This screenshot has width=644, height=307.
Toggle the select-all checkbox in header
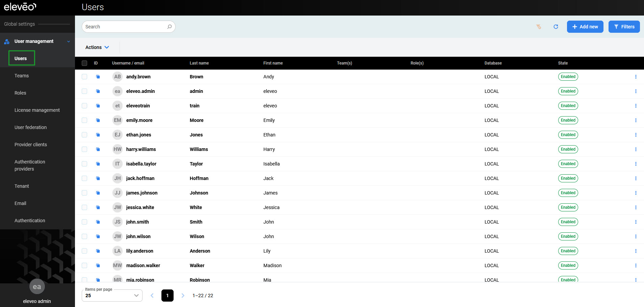(x=84, y=63)
